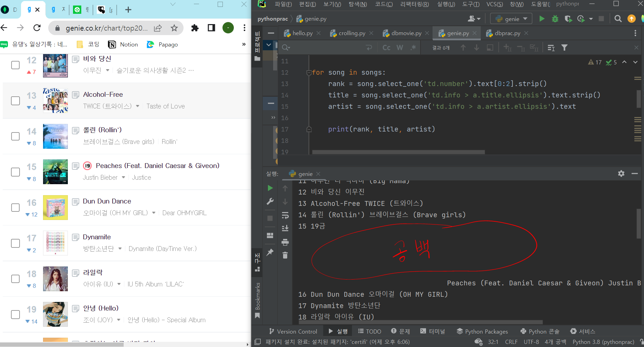Screen dimensions: 644x347
Task: Run the genie configuration with the green play icon
Action: [542, 19]
